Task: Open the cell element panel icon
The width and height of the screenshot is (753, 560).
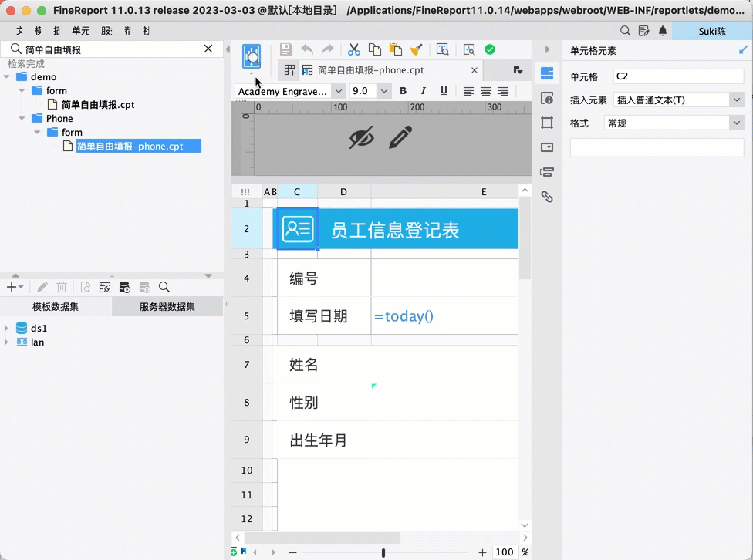Action: click(x=547, y=73)
